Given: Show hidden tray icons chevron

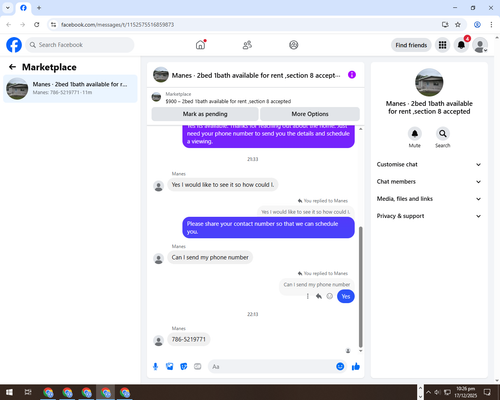Looking at the screenshot, I should (x=428, y=392).
